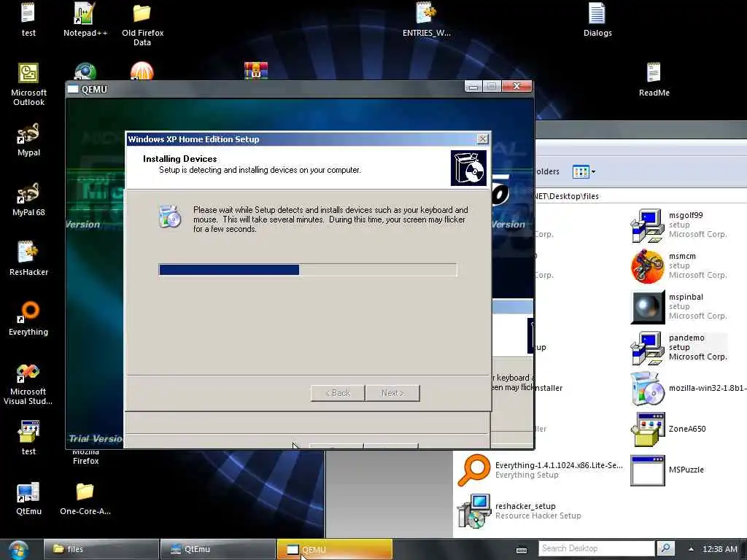Switch to QtEmu taskbar button
747x560 pixels.
coord(217,549)
